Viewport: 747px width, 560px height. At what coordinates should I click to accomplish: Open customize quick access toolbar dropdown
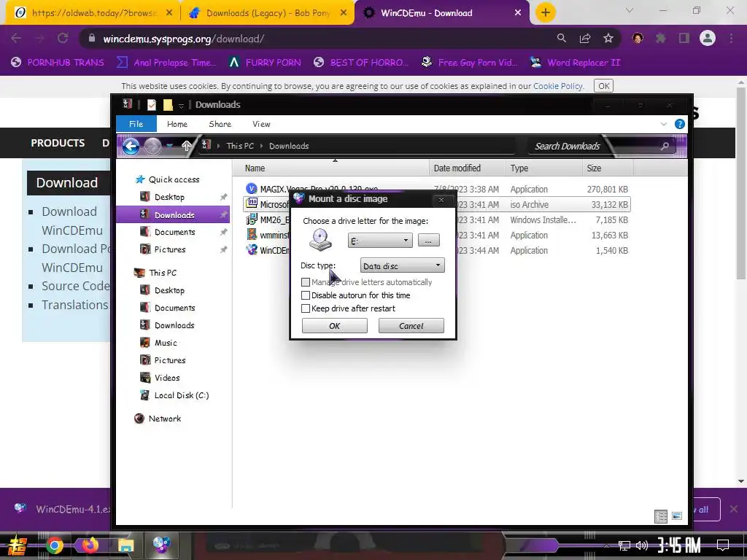(x=181, y=105)
